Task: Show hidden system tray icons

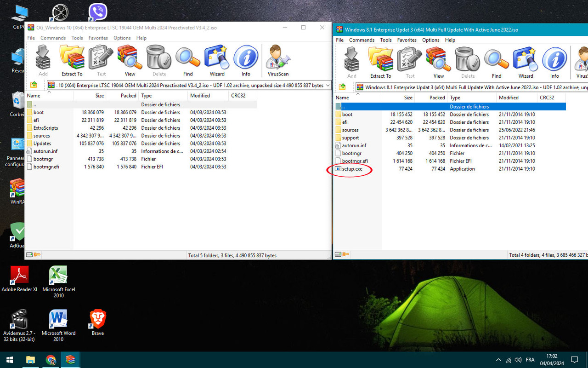Action: (498, 360)
